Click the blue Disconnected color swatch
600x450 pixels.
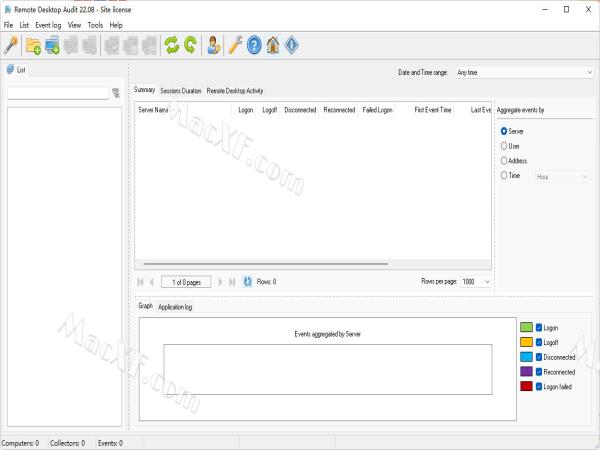(x=526, y=357)
